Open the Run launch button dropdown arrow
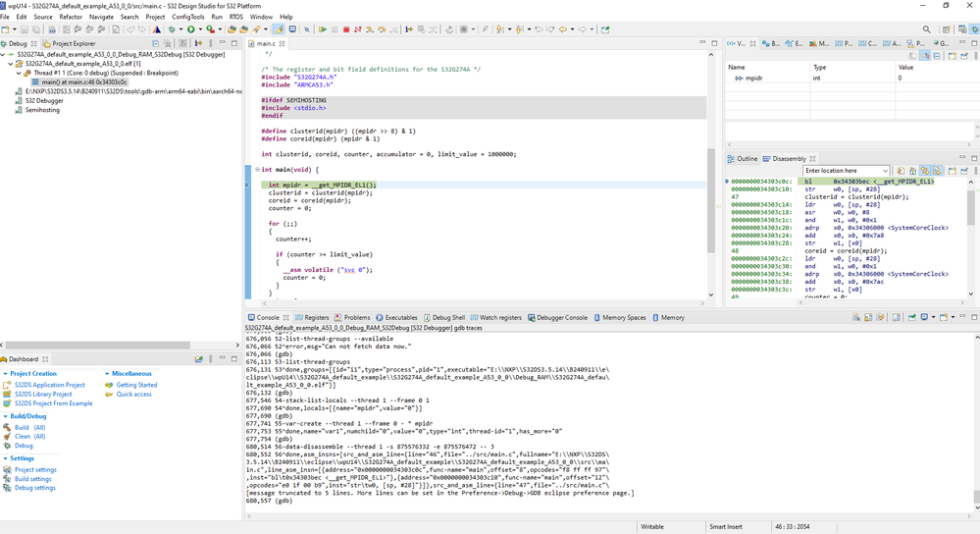This screenshot has height=534, width=980. [x=200, y=29]
